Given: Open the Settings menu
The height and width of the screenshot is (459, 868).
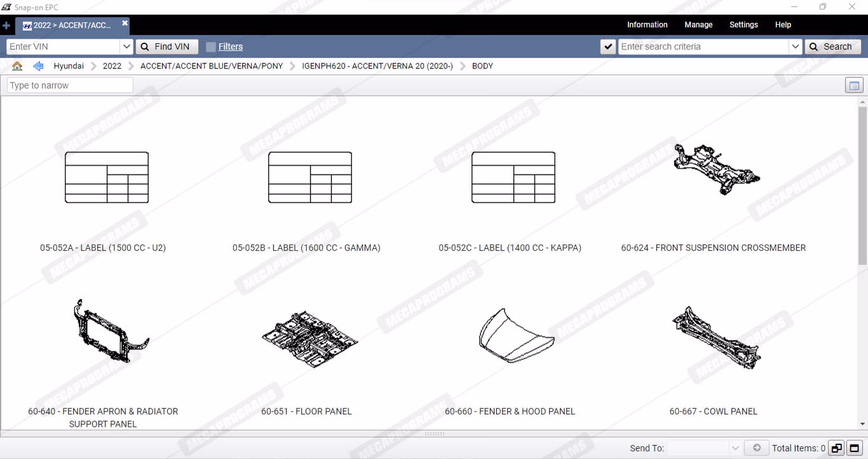Looking at the screenshot, I should (743, 25).
